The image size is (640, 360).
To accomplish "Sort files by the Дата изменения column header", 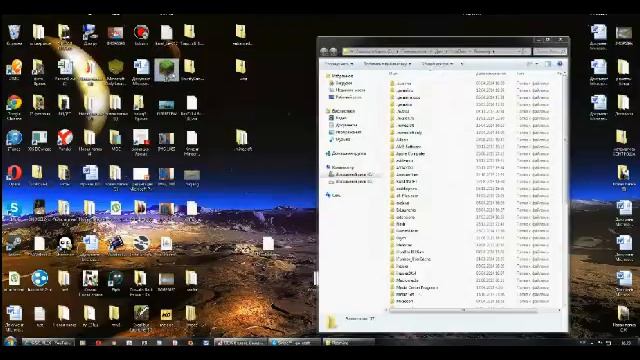I will [491, 74].
